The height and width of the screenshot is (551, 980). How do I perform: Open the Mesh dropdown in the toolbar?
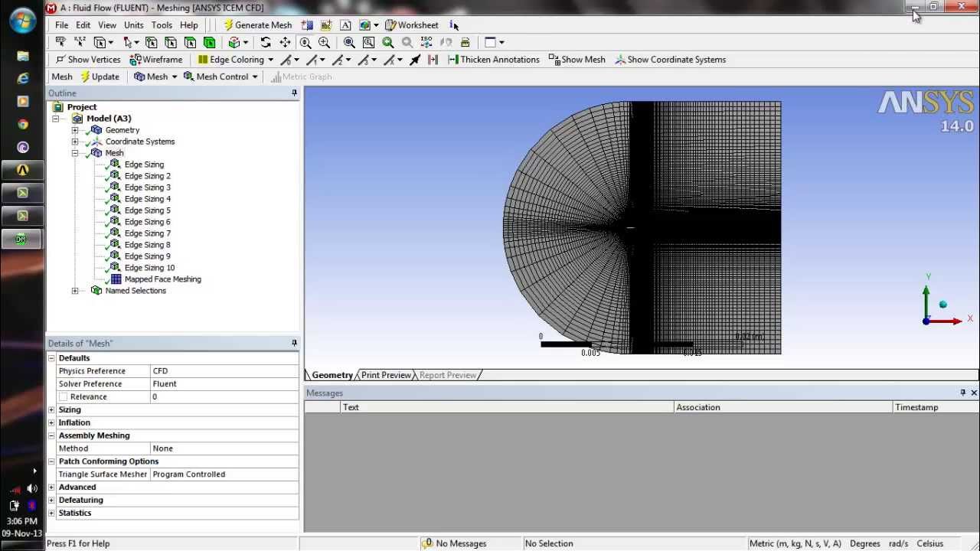click(x=155, y=77)
